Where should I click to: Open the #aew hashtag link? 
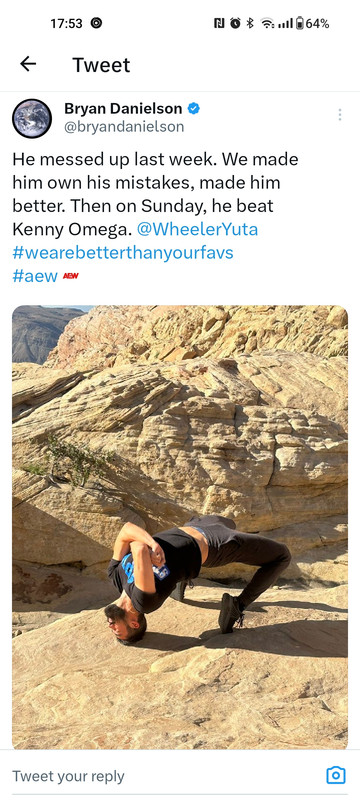pyautogui.click(x=35, y=276)
